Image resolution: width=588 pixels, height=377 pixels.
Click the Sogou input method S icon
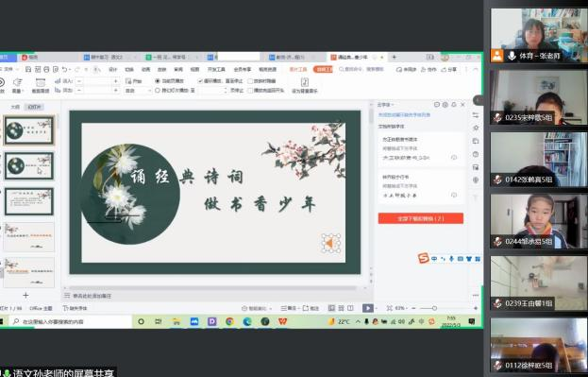click(424, 258)
